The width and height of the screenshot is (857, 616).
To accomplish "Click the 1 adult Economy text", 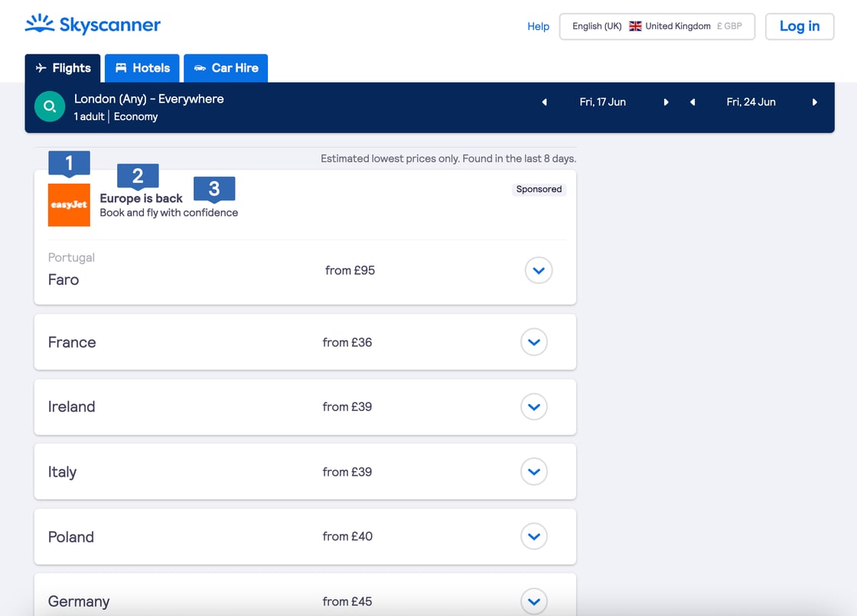I will 116,116.
